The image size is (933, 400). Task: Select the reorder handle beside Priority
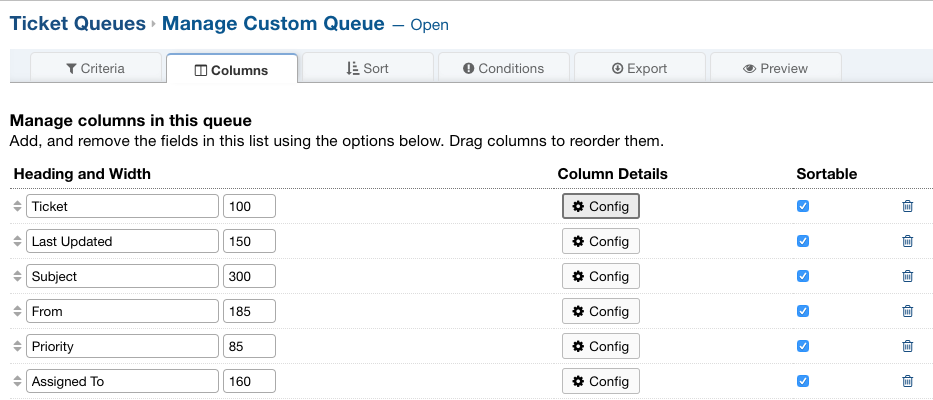[x=17, y=346]
